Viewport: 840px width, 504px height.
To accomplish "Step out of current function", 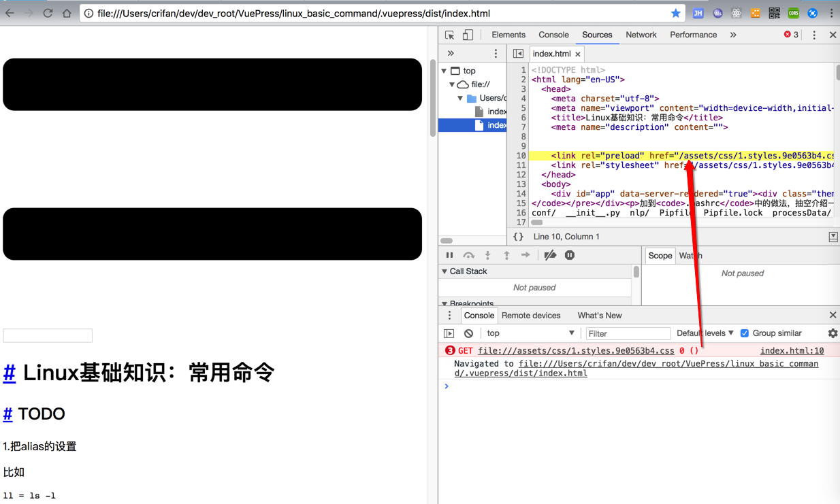I will pyautogui.click(x=506, y=255).
